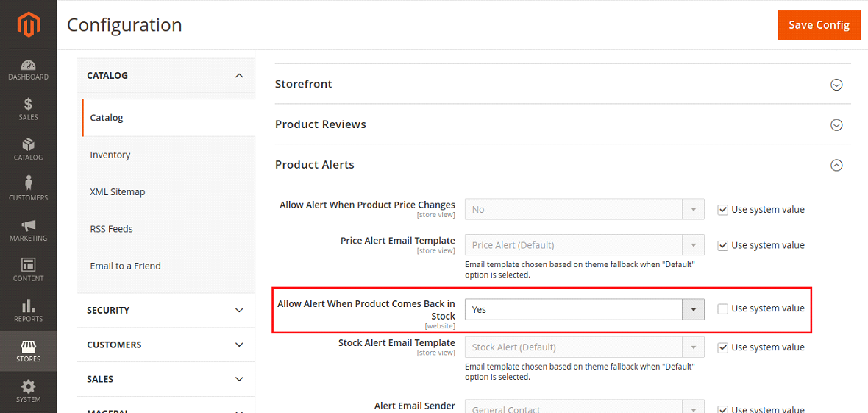This screenshot has height=413, width=868.
Task: Click the Storefront section heading
Action: pyautogui.click(x=303, y=84)
